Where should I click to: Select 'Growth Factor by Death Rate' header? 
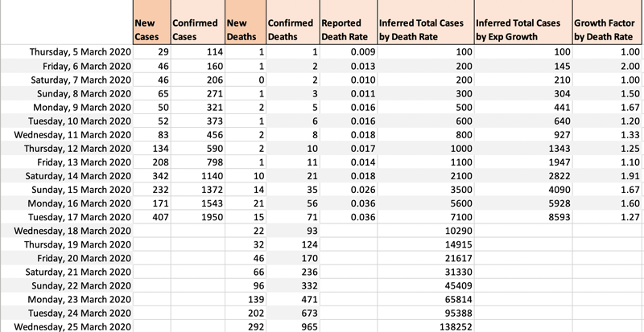coord(607,30)
